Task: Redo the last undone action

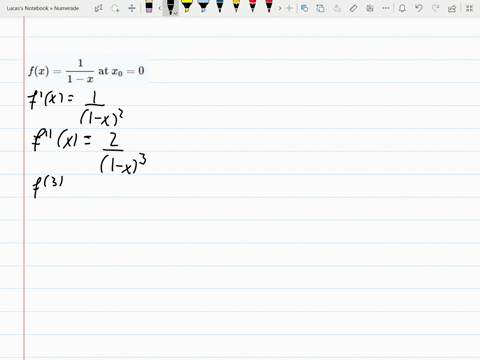Action: [x=435, y=8]
